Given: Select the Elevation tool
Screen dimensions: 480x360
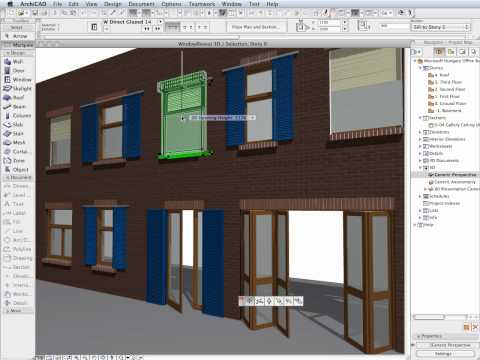Looking at the screenshot, I should click(18, 276).
